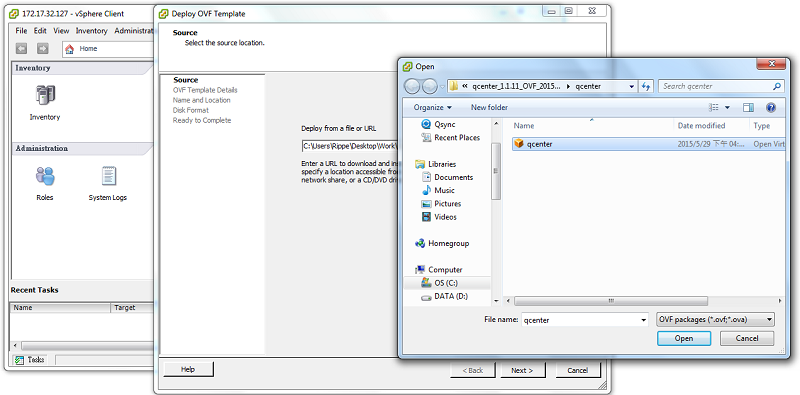This screenshot has height=395, width=800.
Task: Click the navigation pane vertical scrollbar
Action: coord(496,171)
